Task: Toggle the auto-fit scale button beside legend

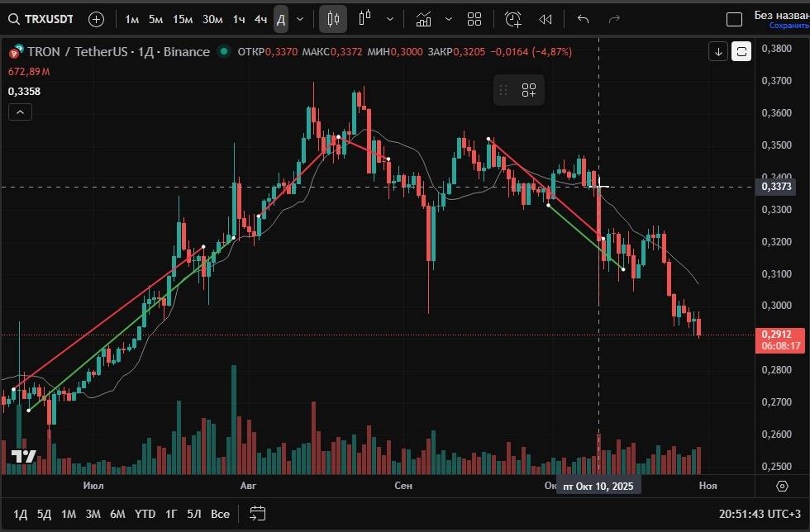Action: pyautogui.click(x=741, y=51)
